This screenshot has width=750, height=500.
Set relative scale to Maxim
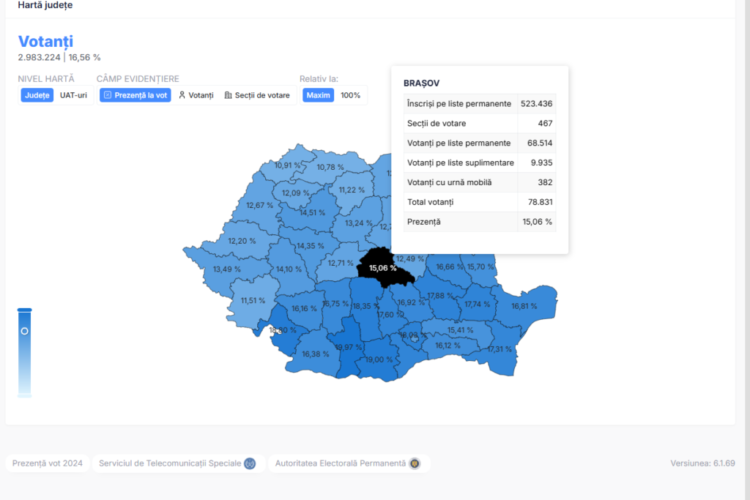[x=318, y=95]
